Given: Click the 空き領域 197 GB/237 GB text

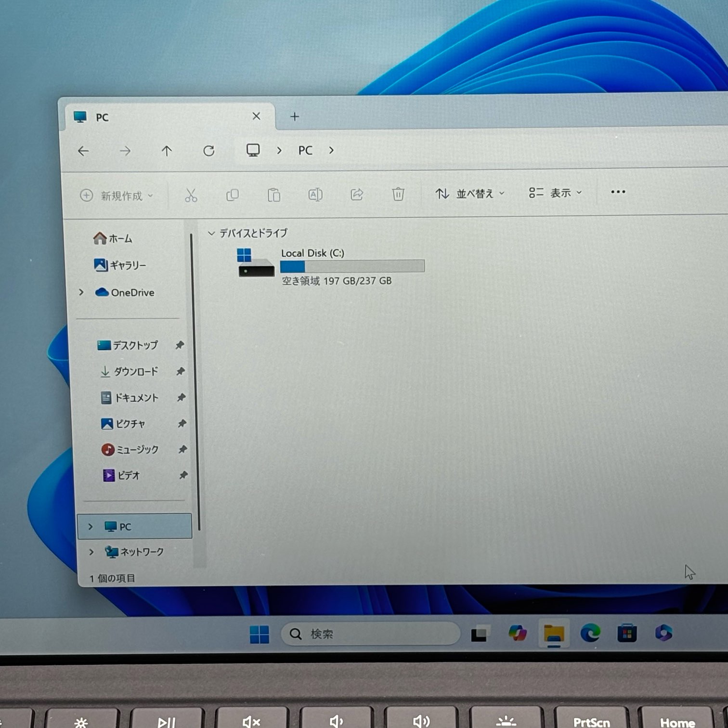Looking at the screenshot, I should click(x=337, y=281).
